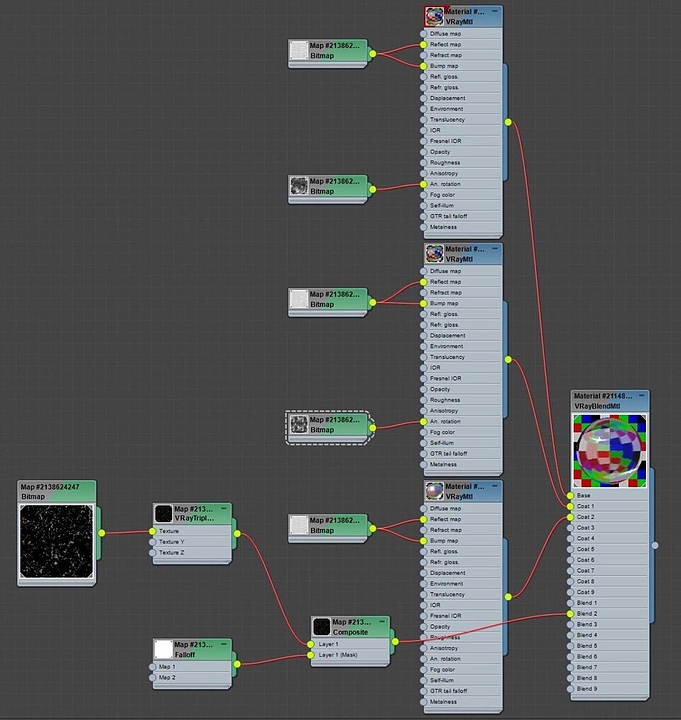
Task: Click the Falloff node's white thumbnail
Action: [x=163, y=649]
